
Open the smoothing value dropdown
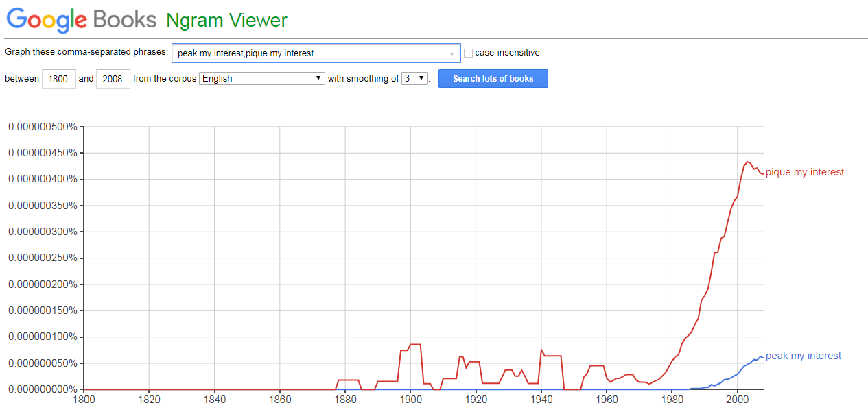(415, 78)
